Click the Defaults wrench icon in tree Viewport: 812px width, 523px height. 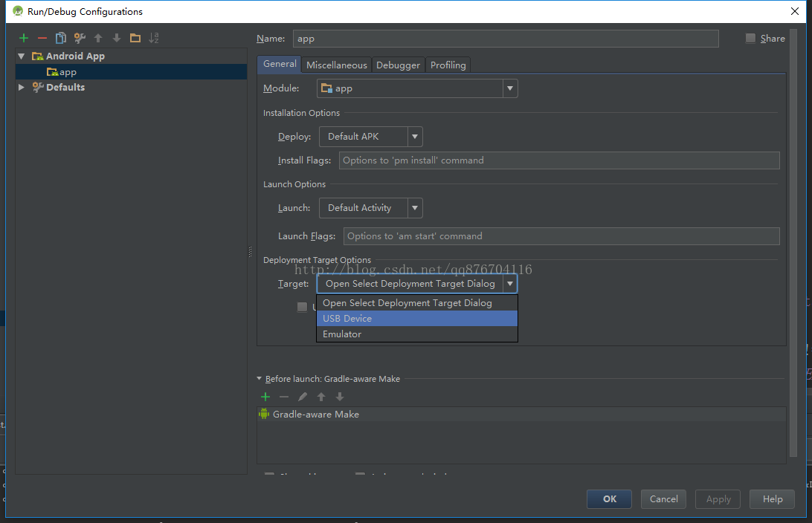click(x=38, y=87)
